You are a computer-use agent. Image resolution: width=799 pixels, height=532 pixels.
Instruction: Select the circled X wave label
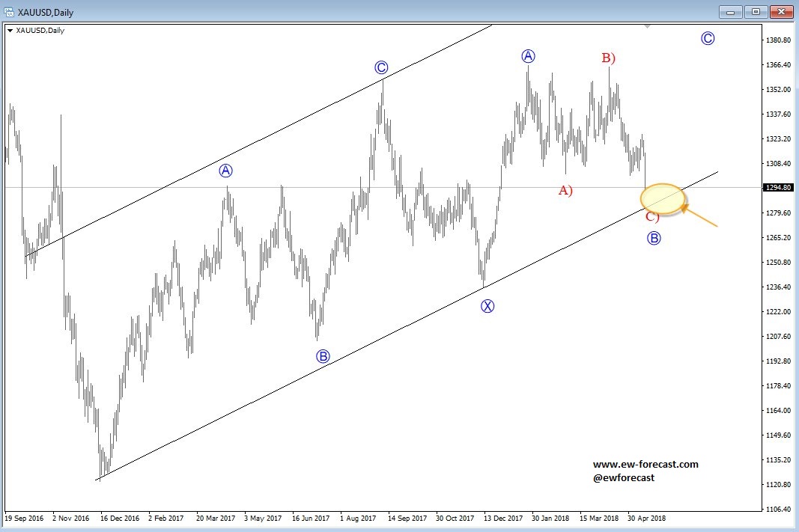click(487, 305)
